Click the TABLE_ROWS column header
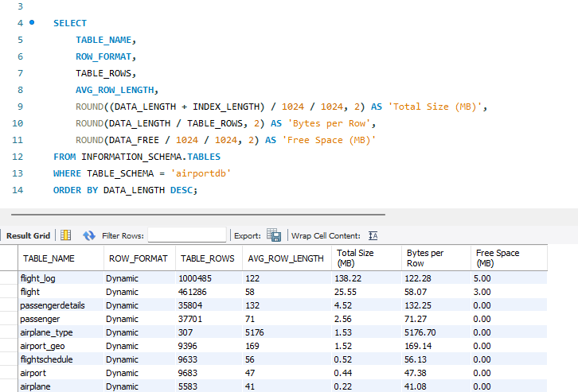The width and height of the screenshot is (578, 392). click(x=207, y=258)
